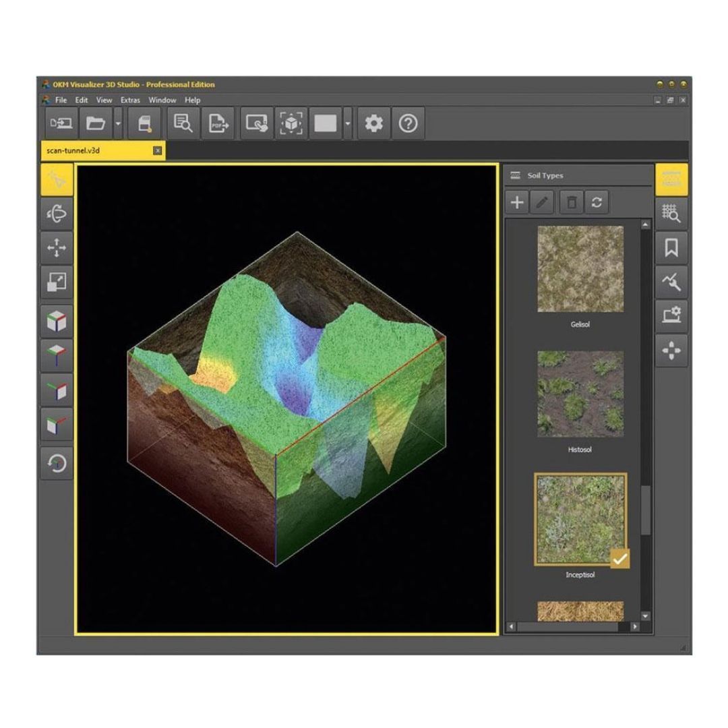Minimize the inner document window
Screen dimensions: 728x728
click(x=658, y=100)
